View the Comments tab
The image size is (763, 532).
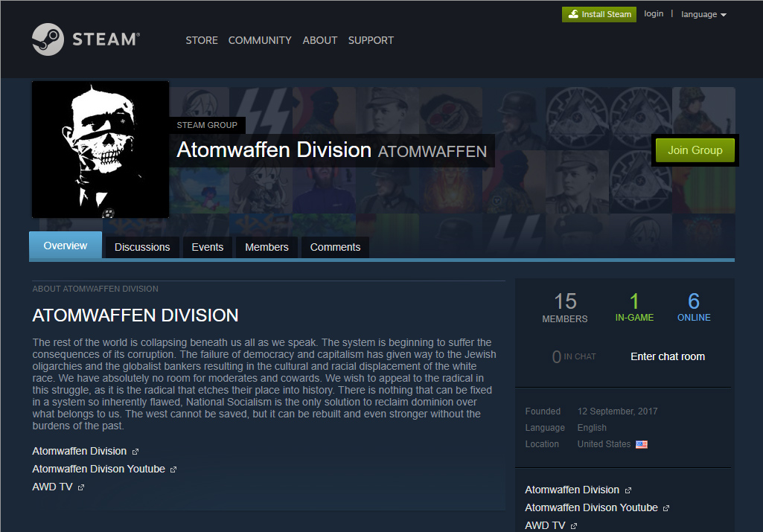pos(335,247)
